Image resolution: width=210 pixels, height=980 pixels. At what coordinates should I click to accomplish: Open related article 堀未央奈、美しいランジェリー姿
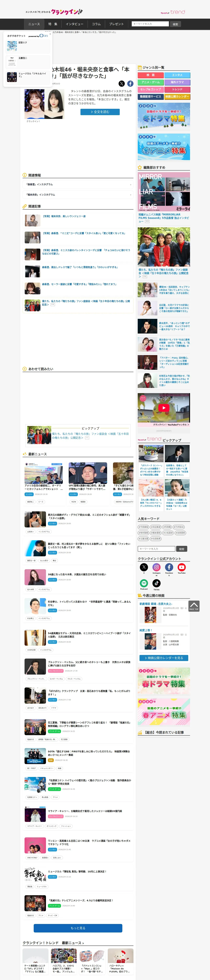tap(64, 216)
